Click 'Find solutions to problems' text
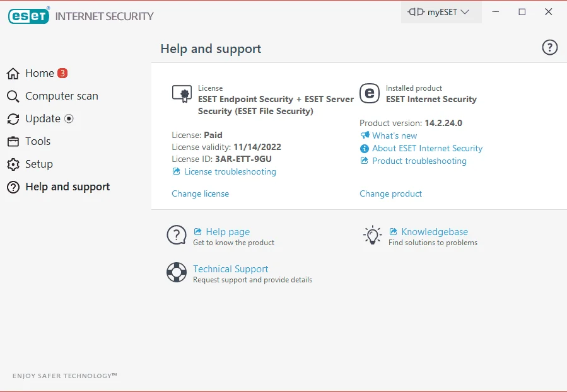The height and width of the screenshot is (392, 567). pyautogui.click(x=433, y=243)
